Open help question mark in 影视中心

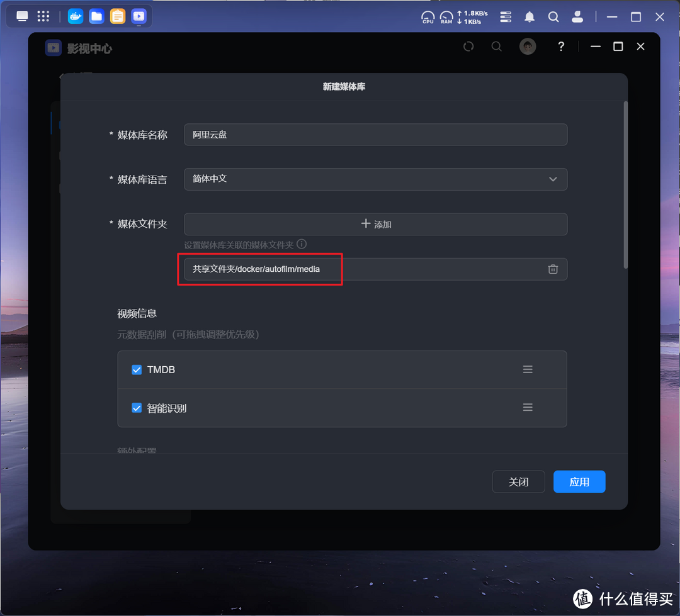tap(561, 47)
